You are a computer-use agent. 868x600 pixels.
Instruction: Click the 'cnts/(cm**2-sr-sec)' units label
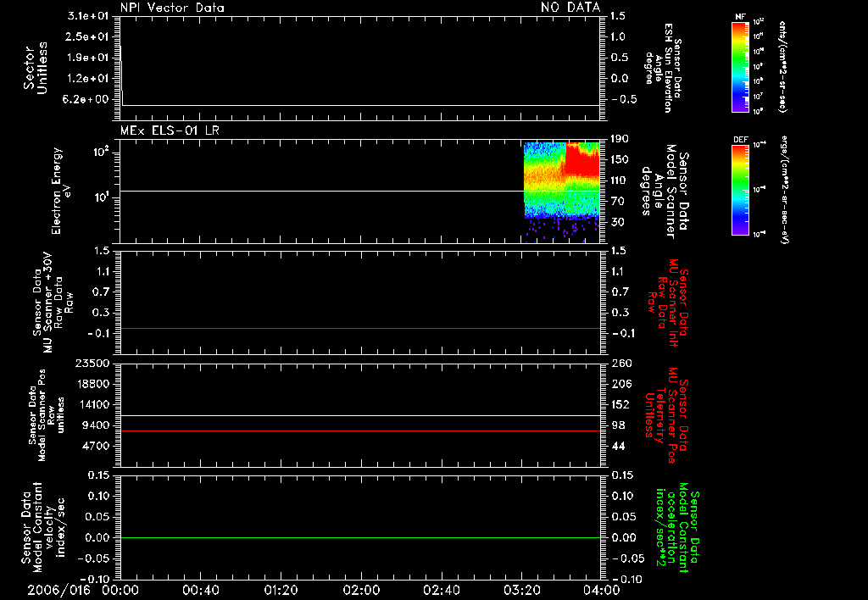pyautogui.click(x=782, y=66)
